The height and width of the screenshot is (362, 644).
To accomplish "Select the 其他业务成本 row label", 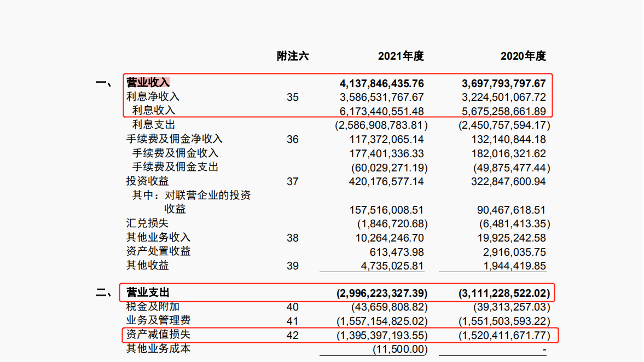I will [158, 348].
